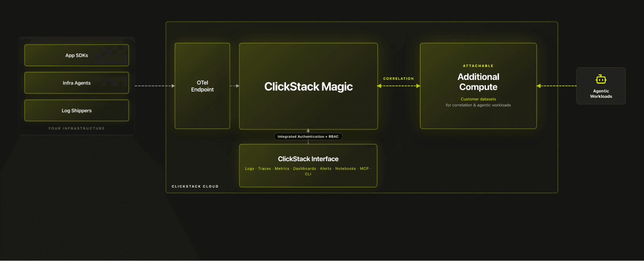
Task: Click Metrics in the interface list
Action: [x=282, y=169]
